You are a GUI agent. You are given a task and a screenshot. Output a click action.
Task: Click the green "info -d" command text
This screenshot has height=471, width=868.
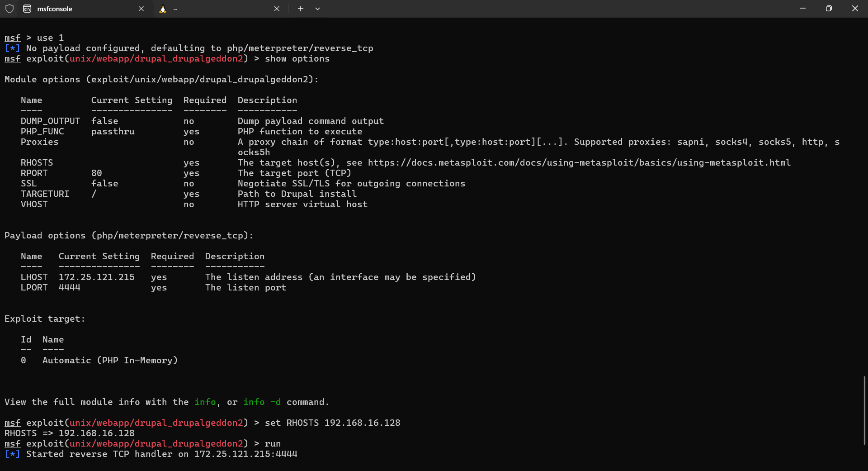coord(262,402)
